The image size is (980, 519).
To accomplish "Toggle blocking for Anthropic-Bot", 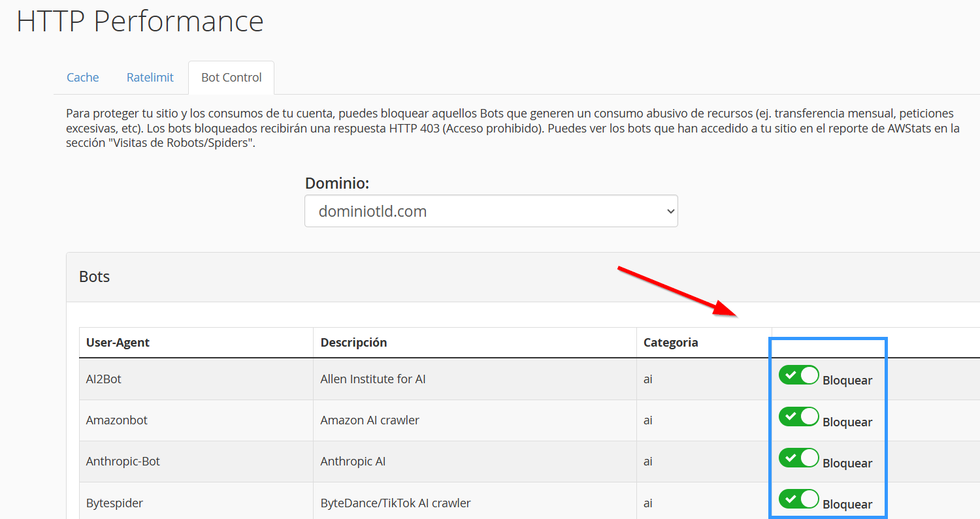I will point(798,458).
